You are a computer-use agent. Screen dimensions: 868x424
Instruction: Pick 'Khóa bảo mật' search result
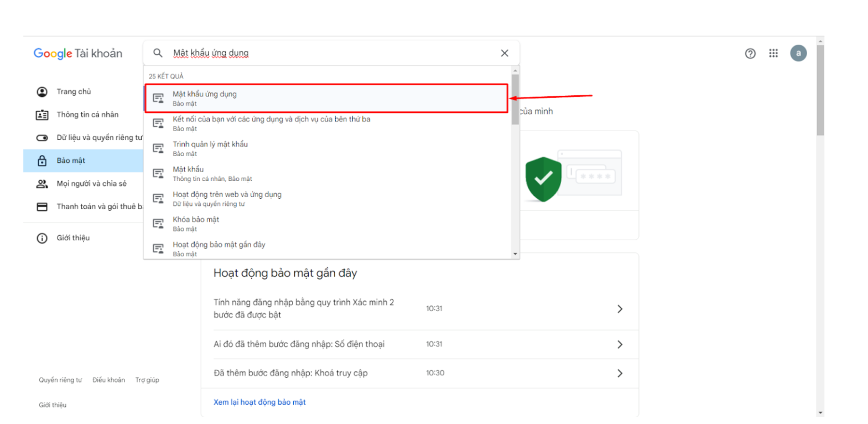click(x=196, y=224)
